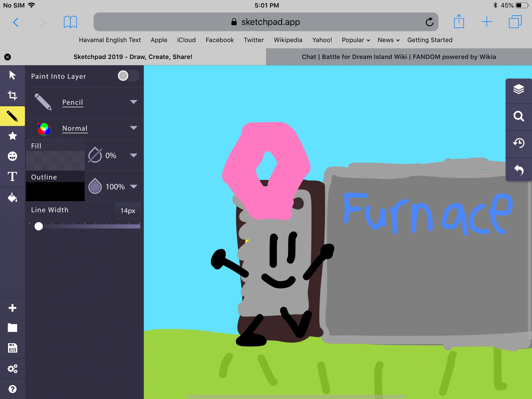
Task: Click the Havamal English Text bookmark
Action: coord(110,40)
